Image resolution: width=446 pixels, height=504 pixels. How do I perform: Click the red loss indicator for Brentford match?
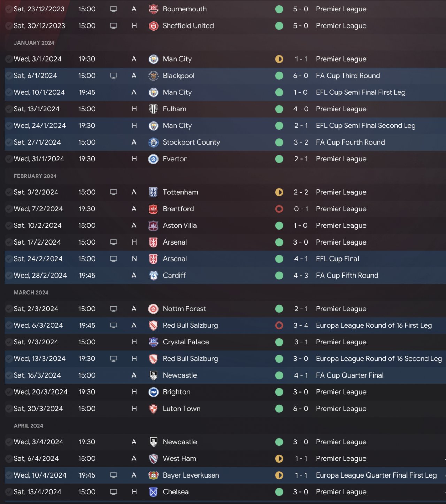tap(279, 209)
